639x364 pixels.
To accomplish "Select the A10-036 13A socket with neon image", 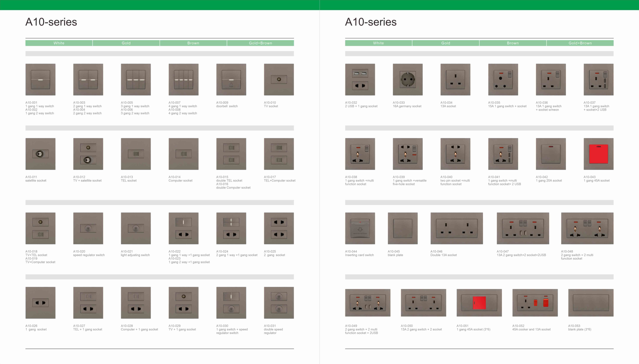I will [x=551, y=79].
